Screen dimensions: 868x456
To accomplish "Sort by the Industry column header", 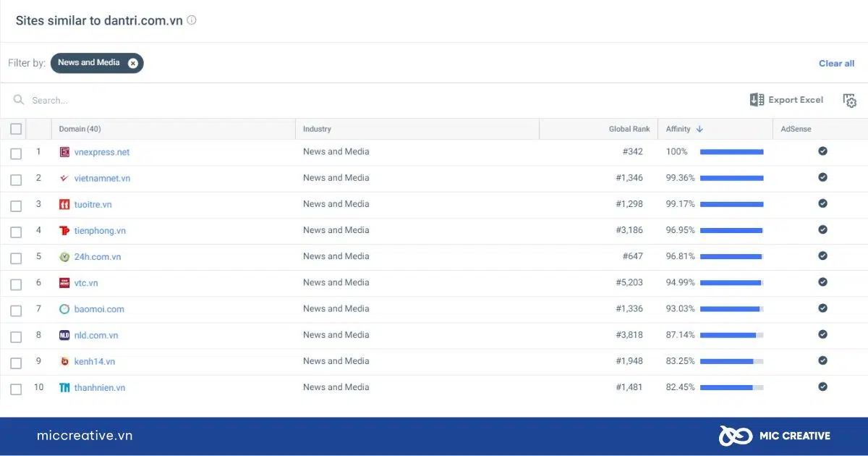I will [x=317, y=129].
